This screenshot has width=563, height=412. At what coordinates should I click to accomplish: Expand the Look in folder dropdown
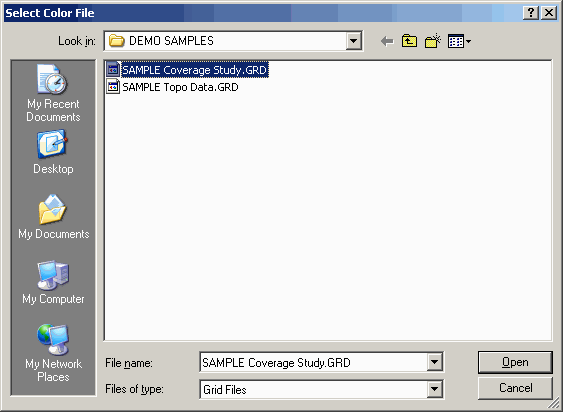point(353,41)
